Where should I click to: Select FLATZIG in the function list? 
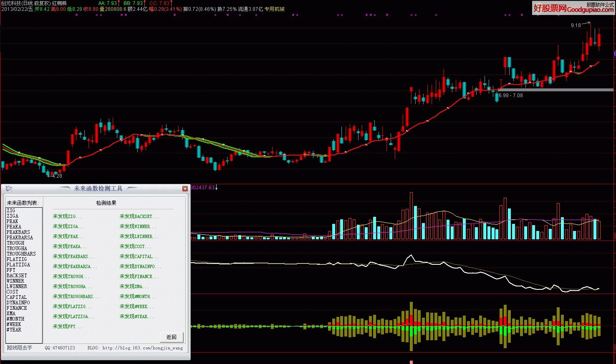point(17,259)
